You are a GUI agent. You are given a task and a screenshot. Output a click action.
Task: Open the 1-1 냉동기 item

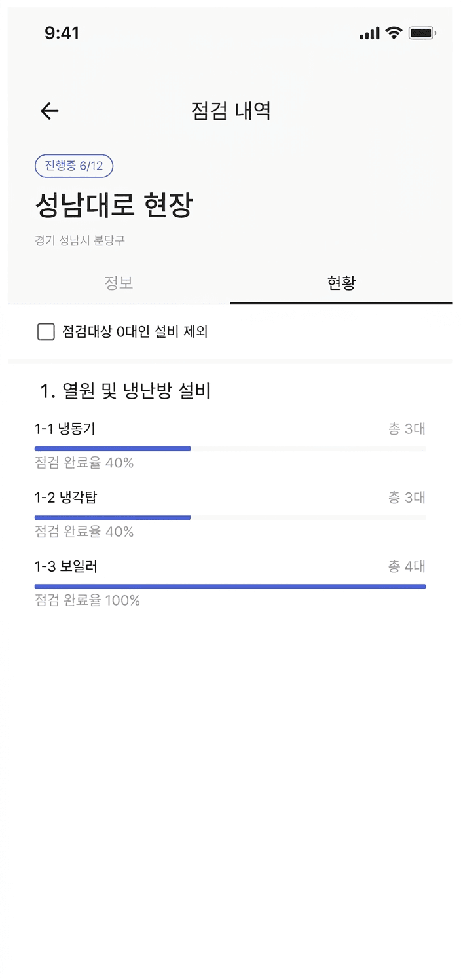click(65, 429)
